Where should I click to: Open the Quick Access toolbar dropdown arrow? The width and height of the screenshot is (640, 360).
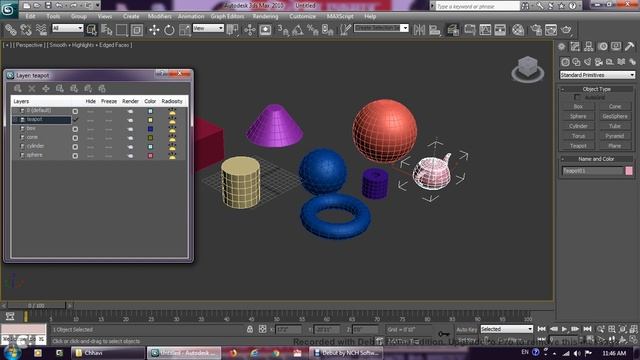(x=98, y=5)
